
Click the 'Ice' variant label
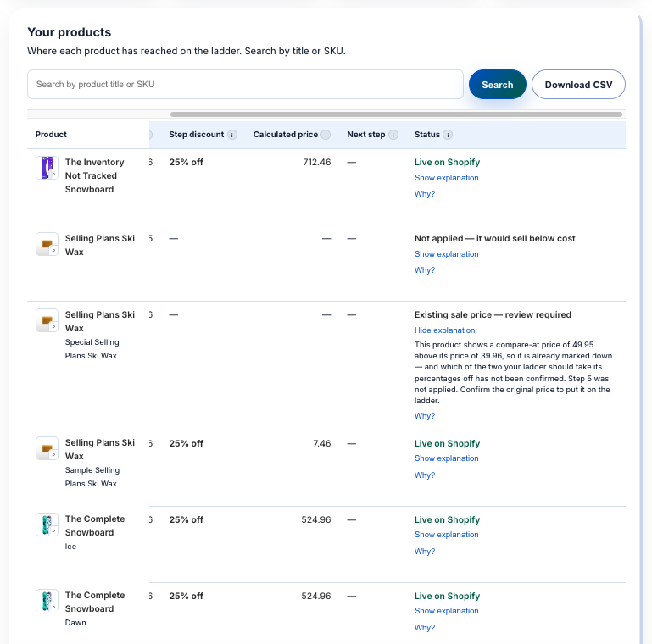click(70, 547)
